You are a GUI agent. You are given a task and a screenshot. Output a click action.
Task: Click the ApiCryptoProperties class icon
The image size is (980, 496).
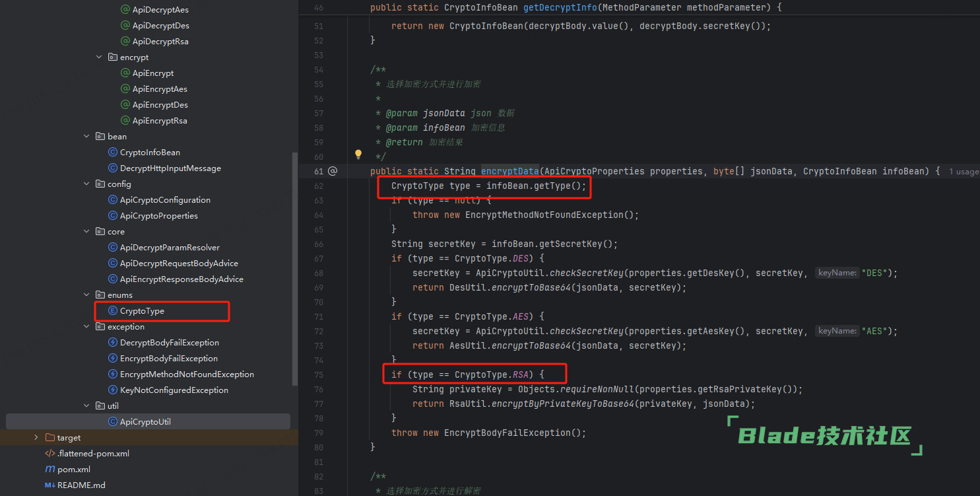[x=112, y=216]
